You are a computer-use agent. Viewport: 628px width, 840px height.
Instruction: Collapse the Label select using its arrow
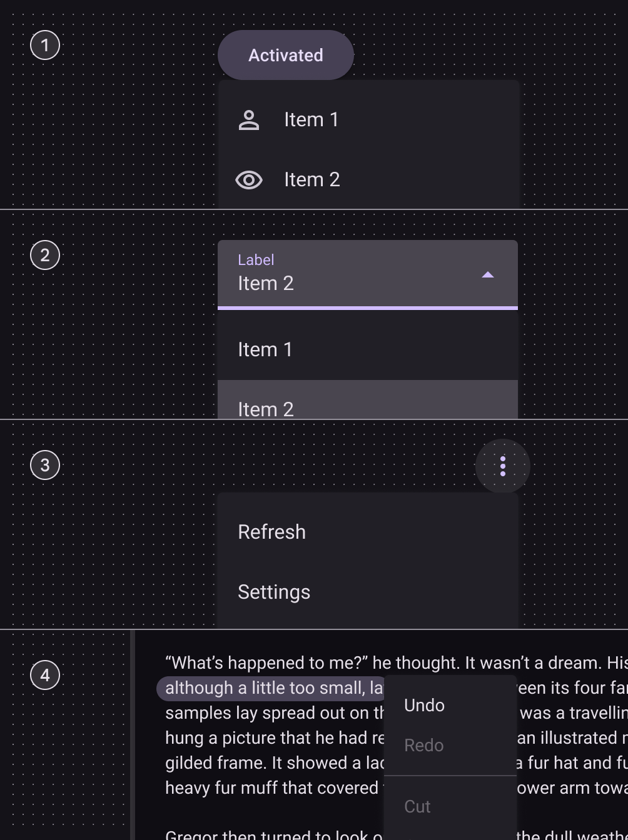click(x=488, y=275)
